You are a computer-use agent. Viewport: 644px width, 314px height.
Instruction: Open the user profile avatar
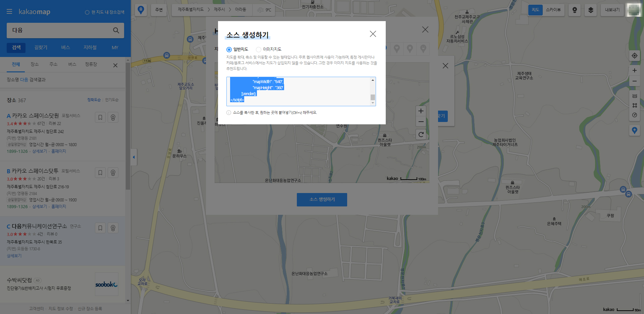(634, 10)
